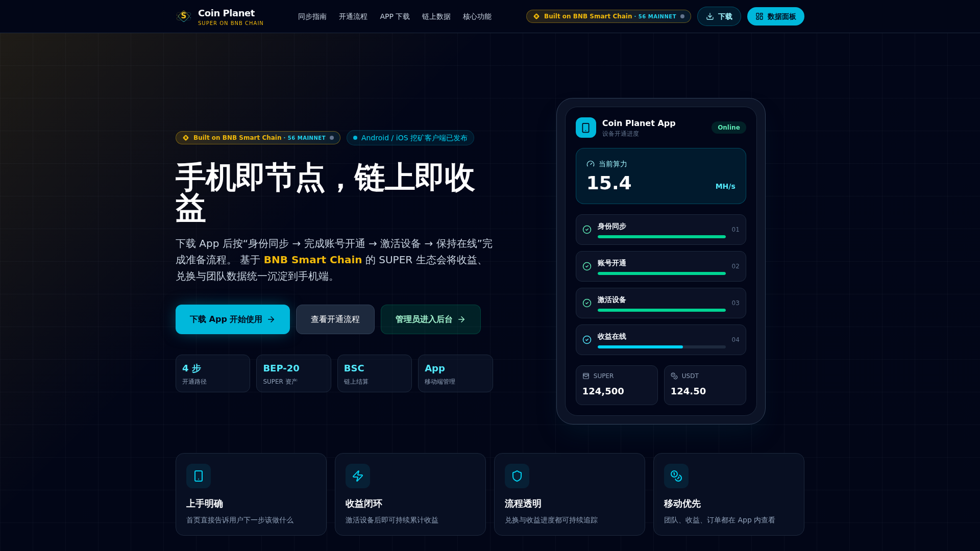
Task: Open the 数据面板 button
Action: pos(776,16)
